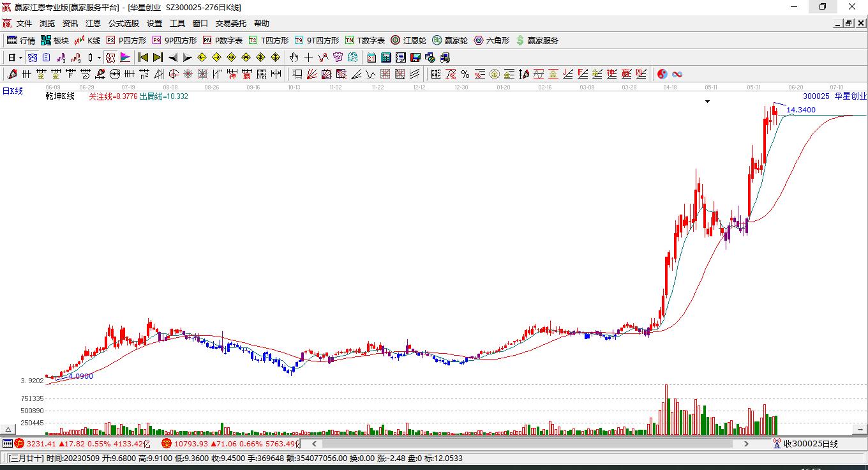Expand the 日 period dropdown arrow
This screenshot has height=470, width=868.
pyautogui.click(x=20, y=57)
